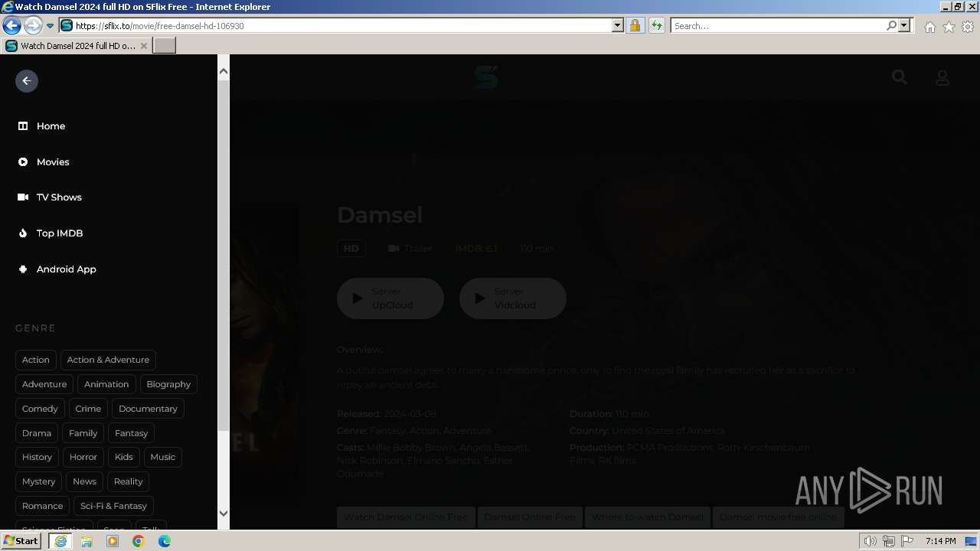Select the Action & Adventure genre tag
The width and height of the screenshot is (980, 551).
point(108,360)
